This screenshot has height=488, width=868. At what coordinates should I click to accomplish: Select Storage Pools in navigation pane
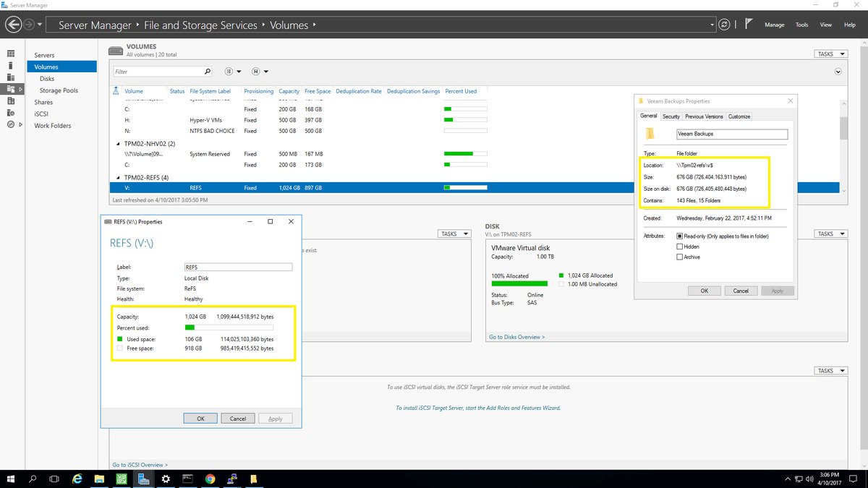click(59, 90)
